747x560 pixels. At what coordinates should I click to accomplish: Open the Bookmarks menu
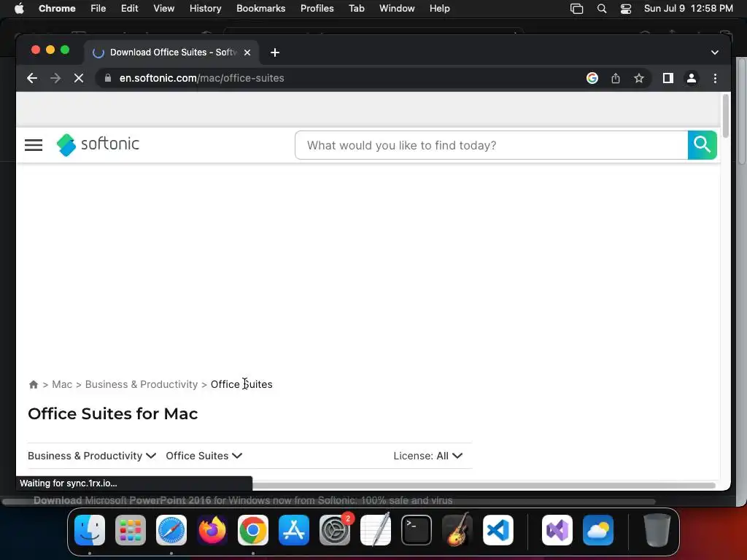[260, 9]
